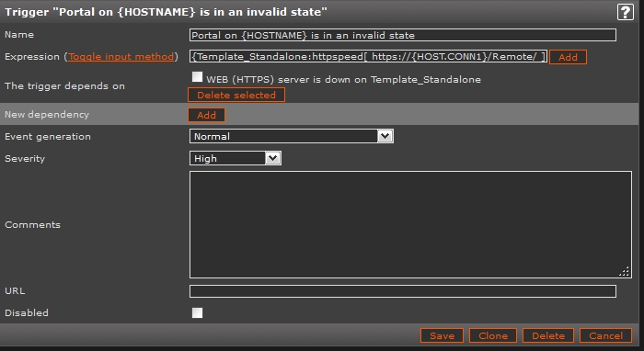
Task: Click the Delete selected button
Action: coord(236,96)
